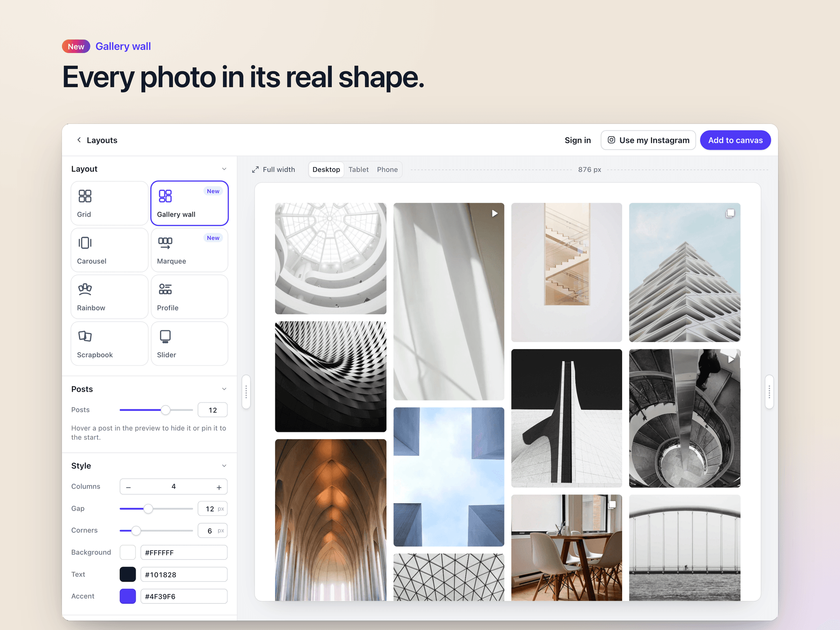840x630 pixels.
Task: Click the New badge on Marquee
Action: tap(213, 238)
